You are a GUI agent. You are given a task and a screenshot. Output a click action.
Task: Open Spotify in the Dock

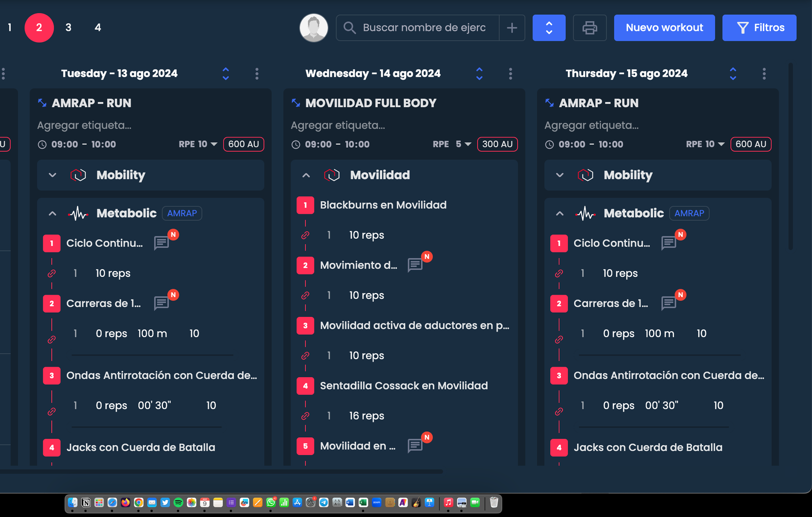tap(178, 503)
